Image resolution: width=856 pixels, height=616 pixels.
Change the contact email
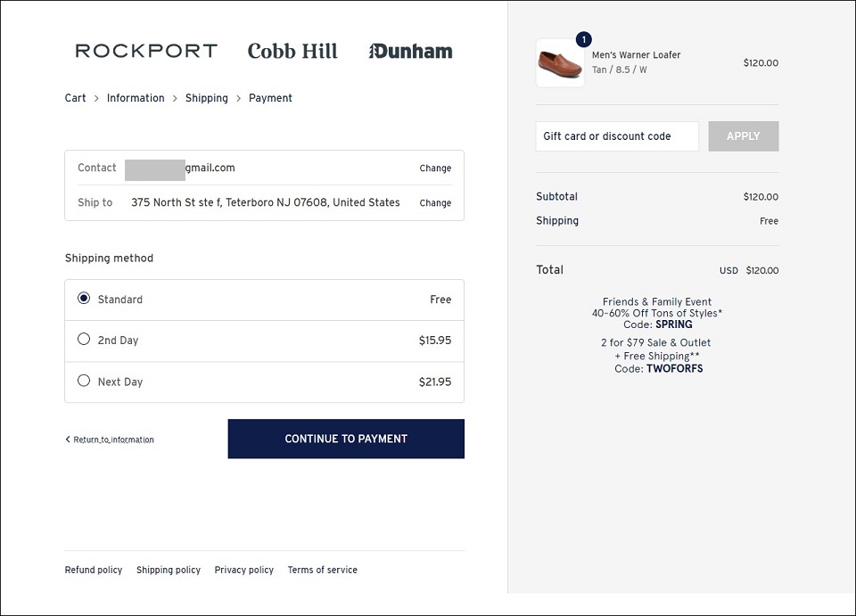[x=435, y=168]
